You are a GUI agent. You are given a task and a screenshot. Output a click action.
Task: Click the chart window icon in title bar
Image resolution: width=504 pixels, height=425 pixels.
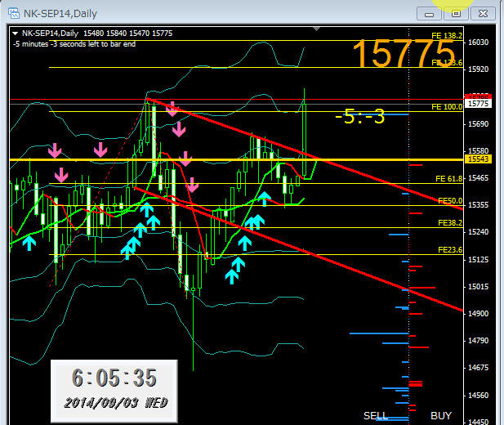click(14, 14)
